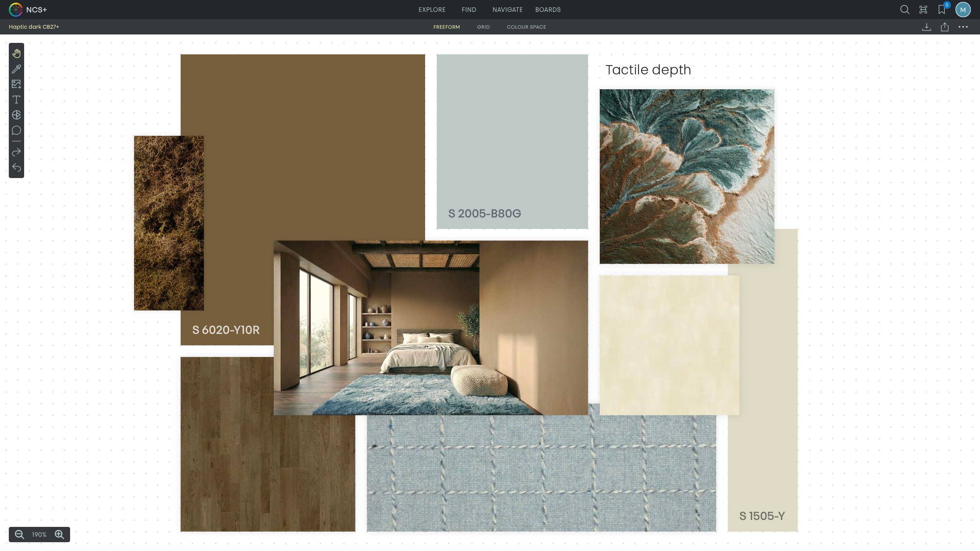Select the cream velvet texture image
Screen dimensions: 980x551
pyautogui.click(x=669, y=345)
